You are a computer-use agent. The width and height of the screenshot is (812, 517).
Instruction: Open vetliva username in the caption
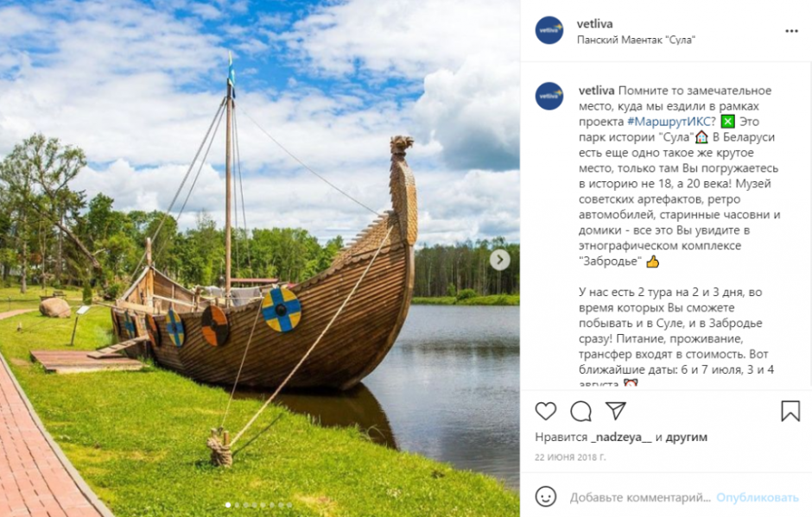pyautogui.click(x=597, y=91)
